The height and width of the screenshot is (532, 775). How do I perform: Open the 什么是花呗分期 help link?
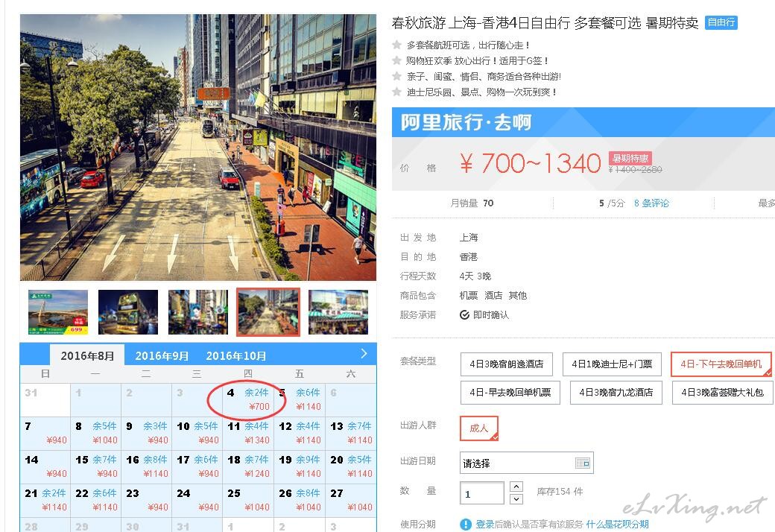coord(617,524)
